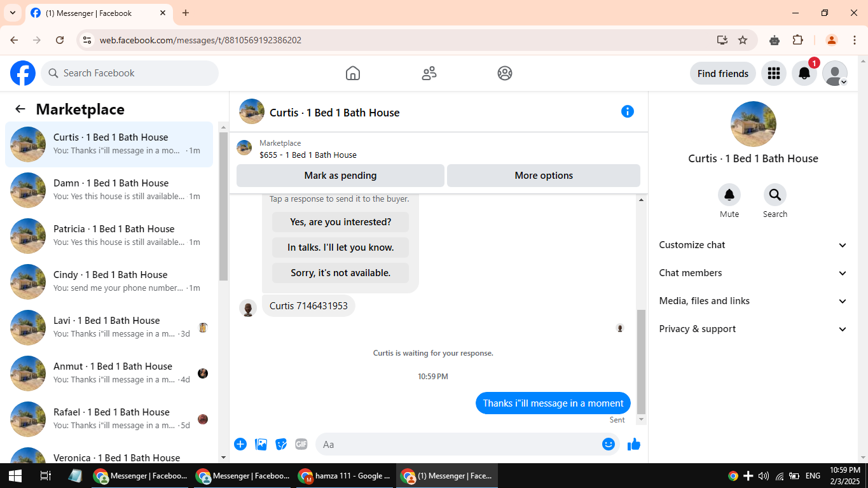Open the Notifications bell
868x488 pixels.
[804, 73]
